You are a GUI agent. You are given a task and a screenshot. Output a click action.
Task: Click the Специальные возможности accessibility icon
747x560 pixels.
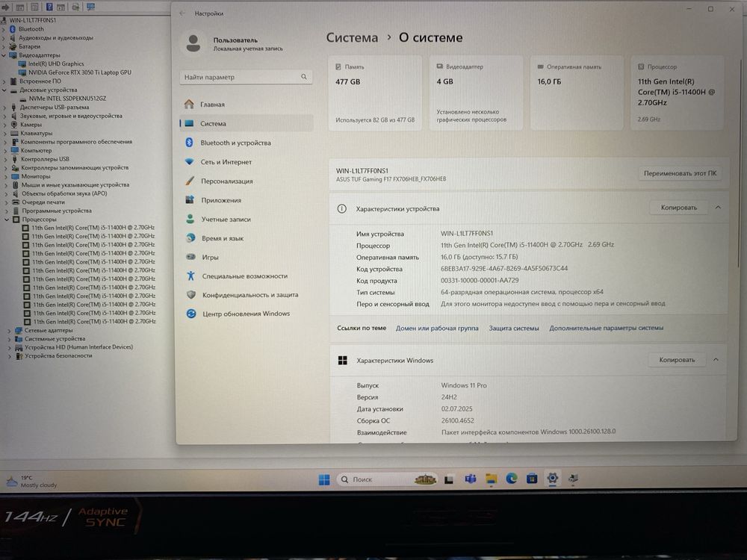[x=191, y=276]
